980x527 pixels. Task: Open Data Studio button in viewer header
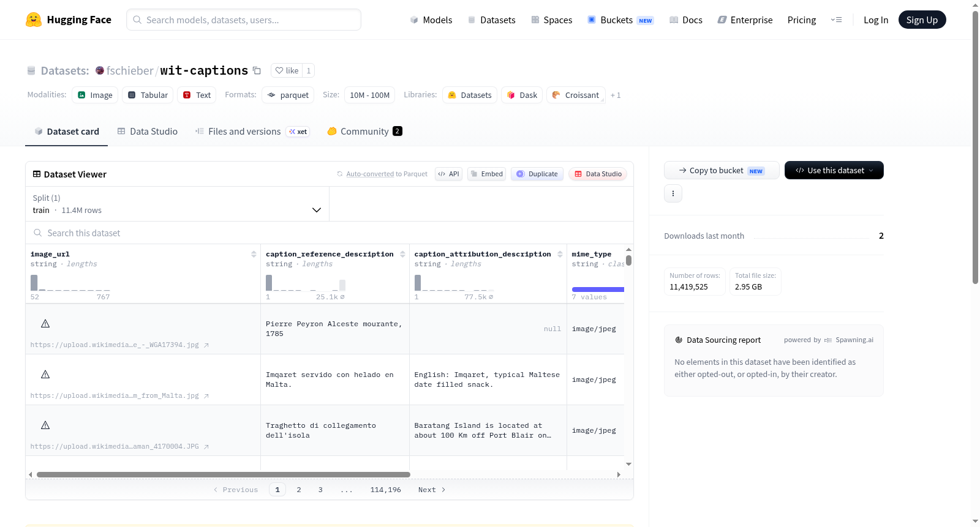(598, 174)
